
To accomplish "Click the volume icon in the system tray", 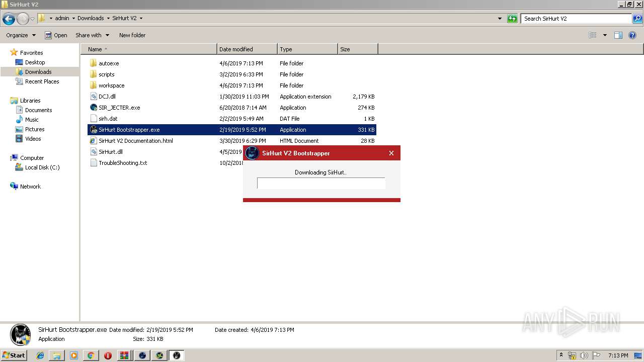I will click(x=584, y=355).
